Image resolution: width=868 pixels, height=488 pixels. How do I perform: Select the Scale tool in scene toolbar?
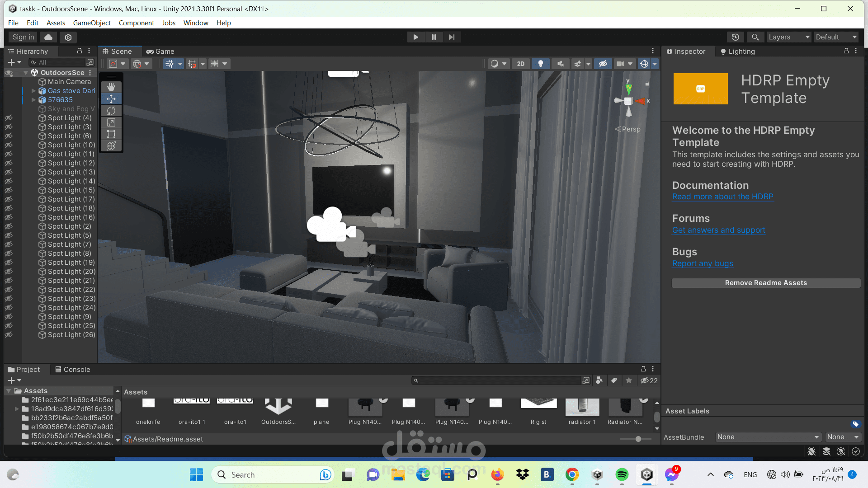pyautogui.click(x=111, y=122)
